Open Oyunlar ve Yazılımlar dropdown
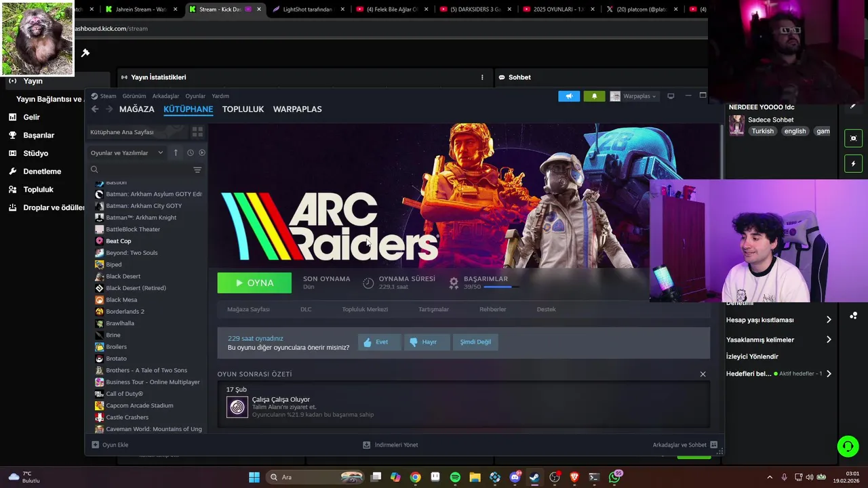 point(127,152)
